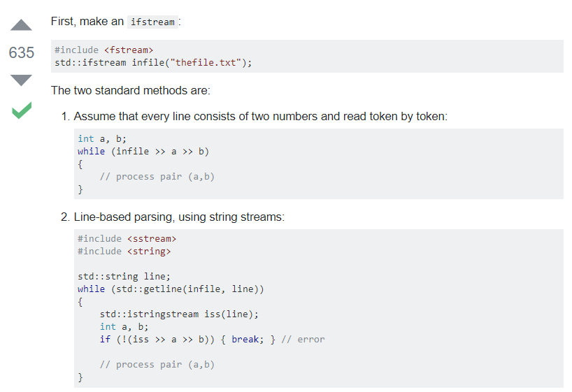Click the 635 vote count
Image resolution: width=572 pixels, height=392 pixels.
(22, 52)
